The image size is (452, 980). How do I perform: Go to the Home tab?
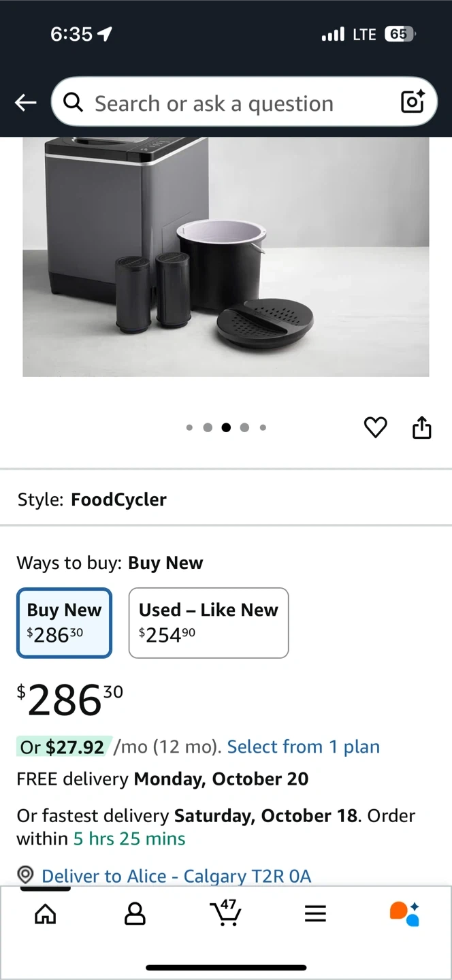[45, 914]
